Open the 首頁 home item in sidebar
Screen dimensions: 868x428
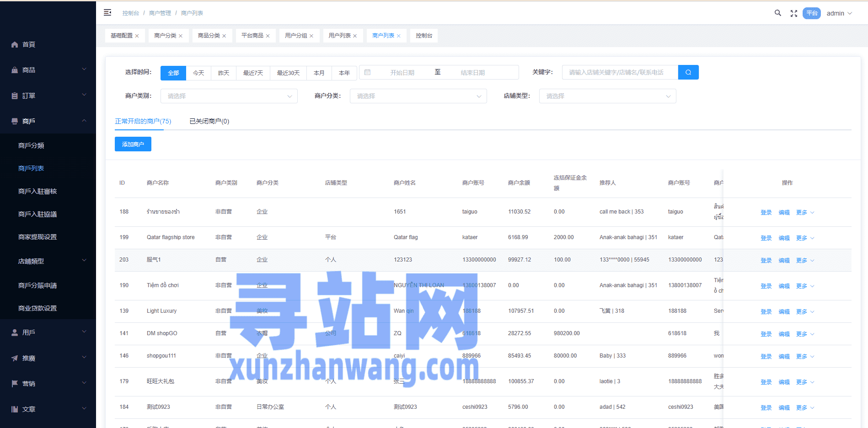(x=28, y=44)
